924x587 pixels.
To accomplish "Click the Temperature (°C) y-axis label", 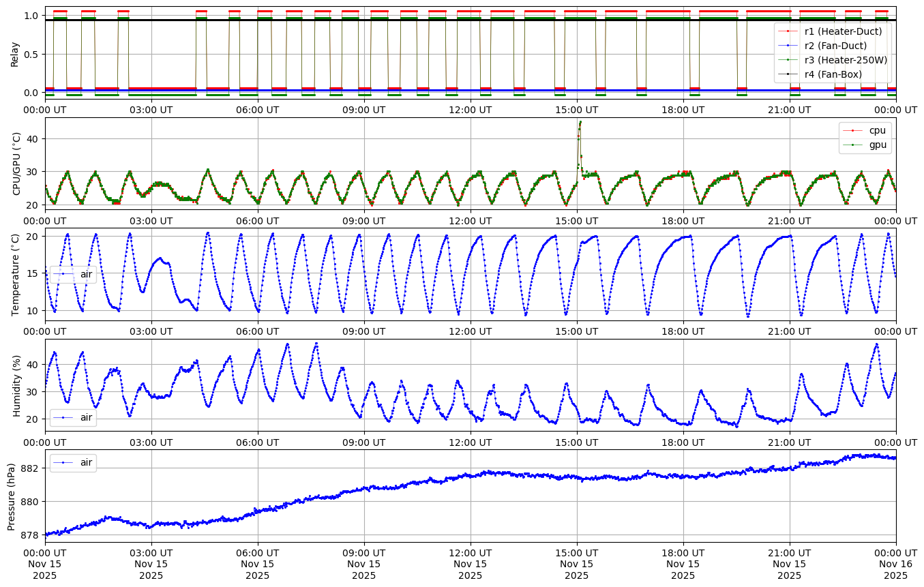I will pyautogui.click(x=15, y=274).
